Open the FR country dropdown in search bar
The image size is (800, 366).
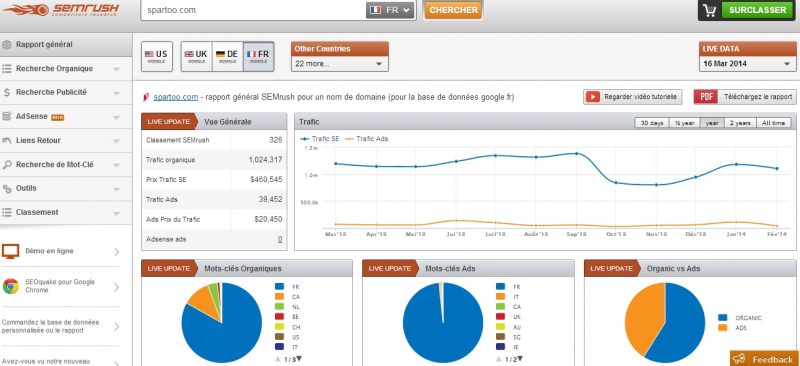click(390, 10)
